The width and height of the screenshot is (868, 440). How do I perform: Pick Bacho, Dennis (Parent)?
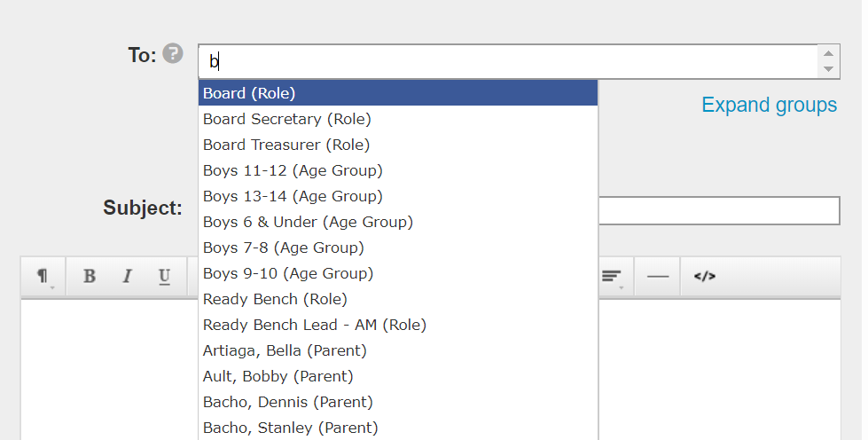[398, 402]
